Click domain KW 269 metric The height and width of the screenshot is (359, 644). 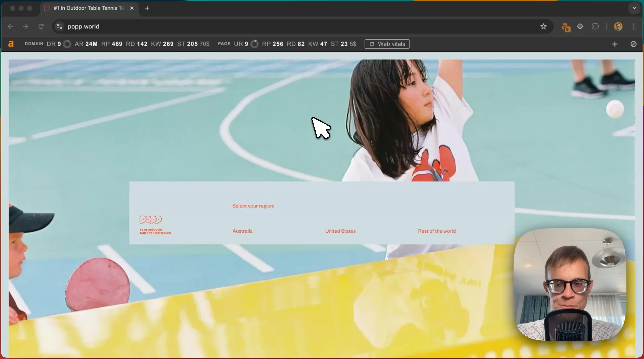(162, 44)
